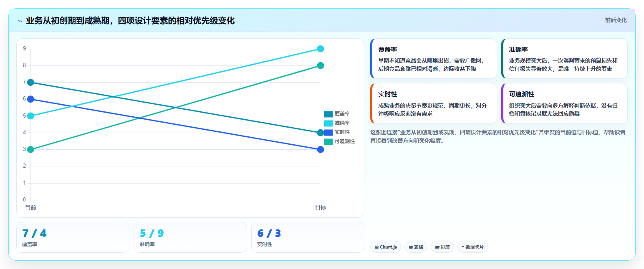This screenshot has height=269, width=644.
Task: Open the 5 / 9 准确率 stat card
Action: [190, 237]
